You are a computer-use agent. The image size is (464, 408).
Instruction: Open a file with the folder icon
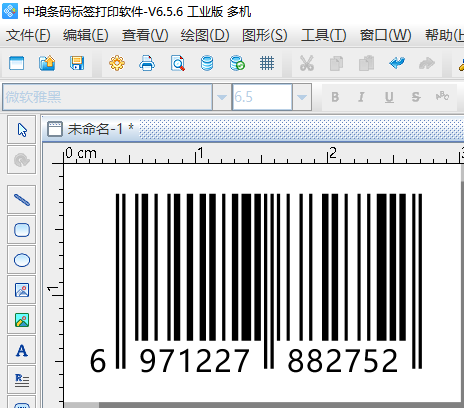(x=47, y=63)
